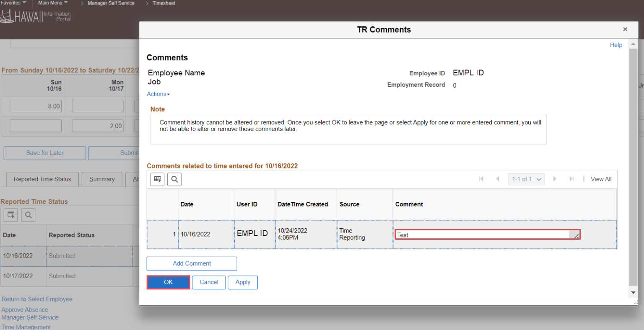Image resolution: width=644 pixels, height=330 pixels.
Task: Follow the Approve Absence link
Action: click(24, 309)
